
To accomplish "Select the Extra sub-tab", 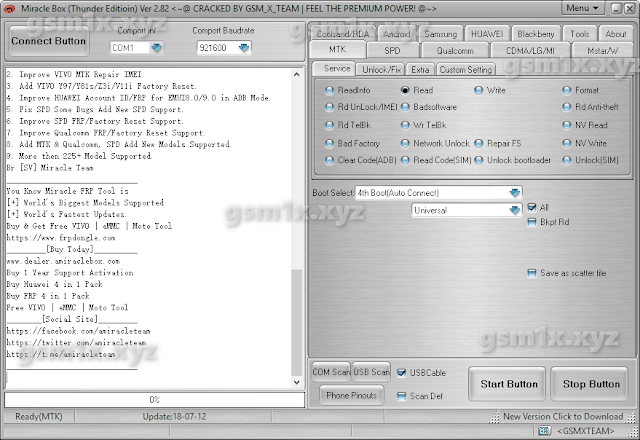I will (420, 70).
